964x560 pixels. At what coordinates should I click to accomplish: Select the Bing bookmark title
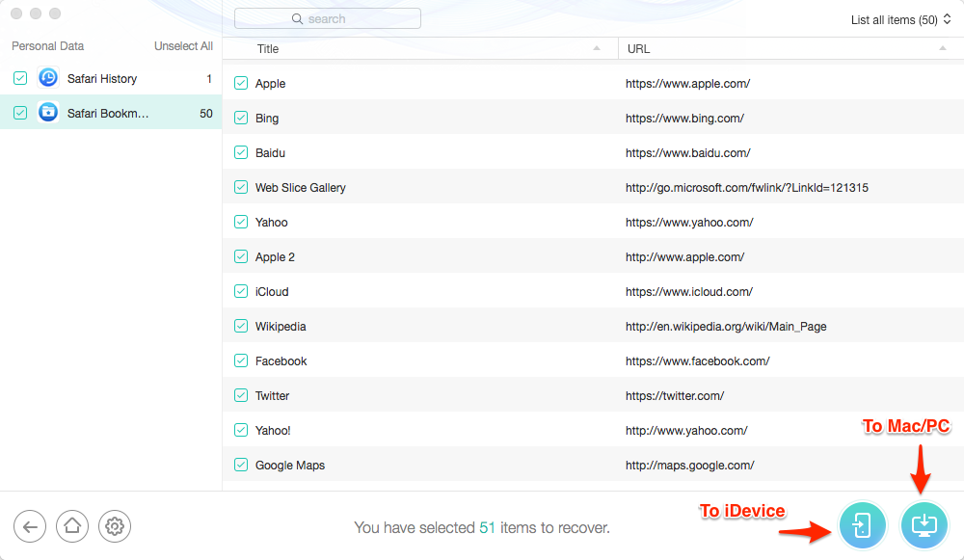tap(267, 118)
